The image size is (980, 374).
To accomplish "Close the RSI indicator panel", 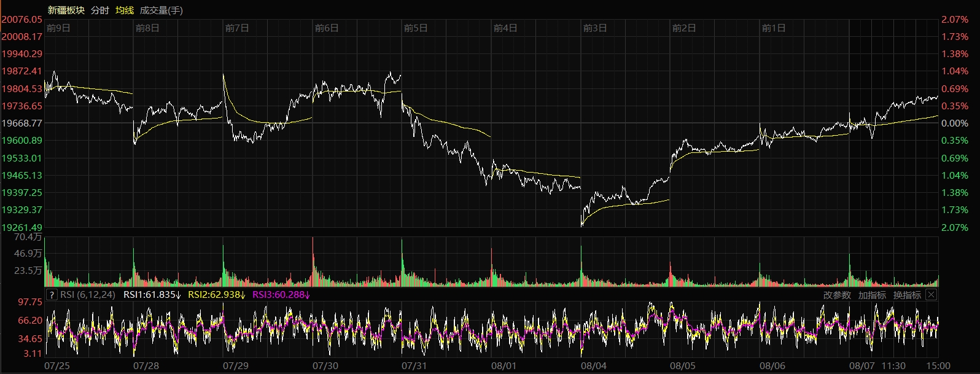I will tap(931, 295).
